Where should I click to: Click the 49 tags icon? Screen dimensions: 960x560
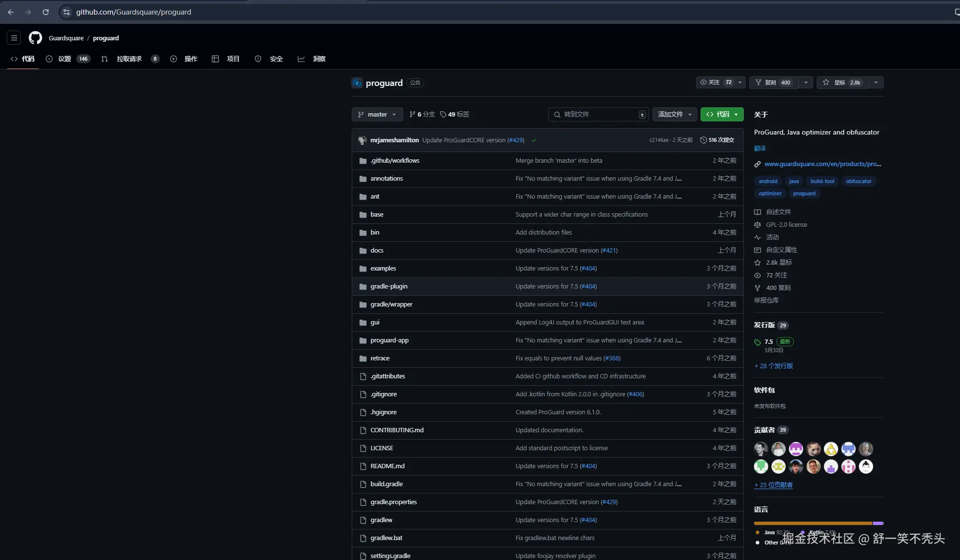coord(443,115)
